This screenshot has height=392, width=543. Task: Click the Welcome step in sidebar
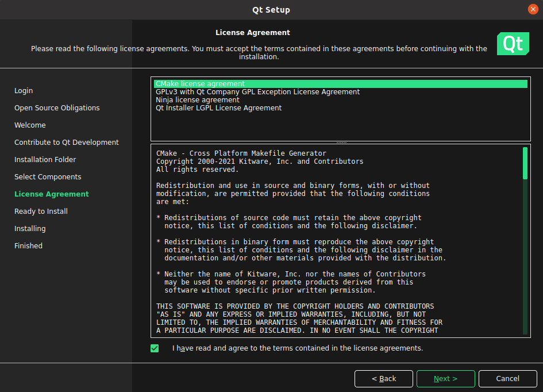30,125
